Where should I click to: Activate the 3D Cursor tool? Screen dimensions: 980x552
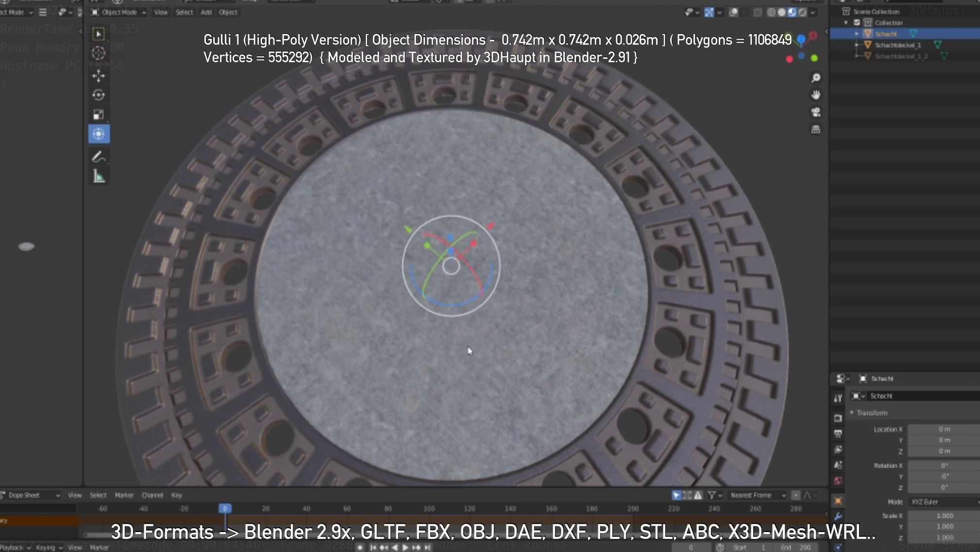tap(99, 53)
